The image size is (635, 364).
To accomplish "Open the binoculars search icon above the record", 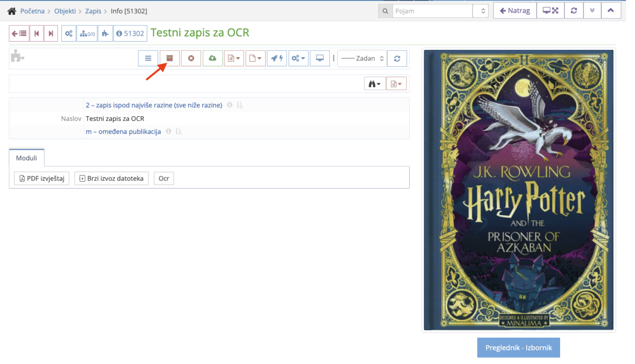I will pyautogui.click(x=374, y=83).
